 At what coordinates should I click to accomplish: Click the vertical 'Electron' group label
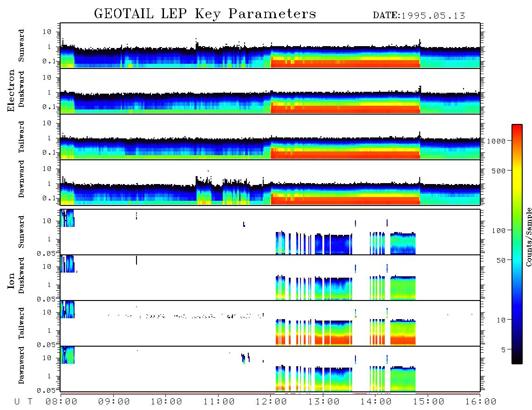[11, 90]
